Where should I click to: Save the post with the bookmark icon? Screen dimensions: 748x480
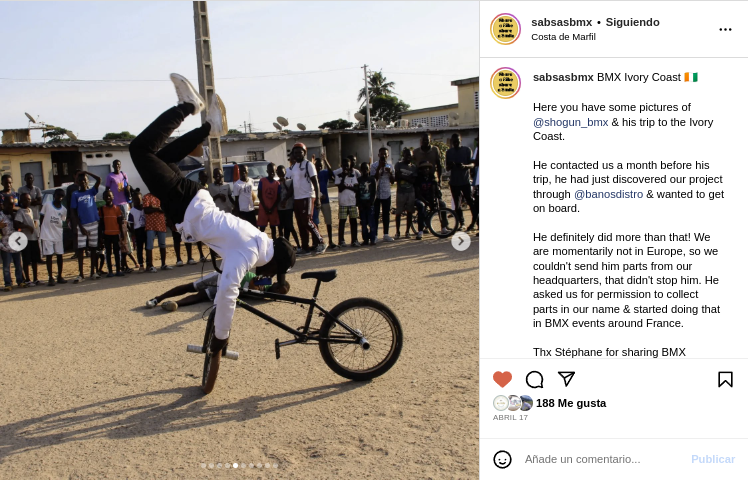(x=725, y=379)
